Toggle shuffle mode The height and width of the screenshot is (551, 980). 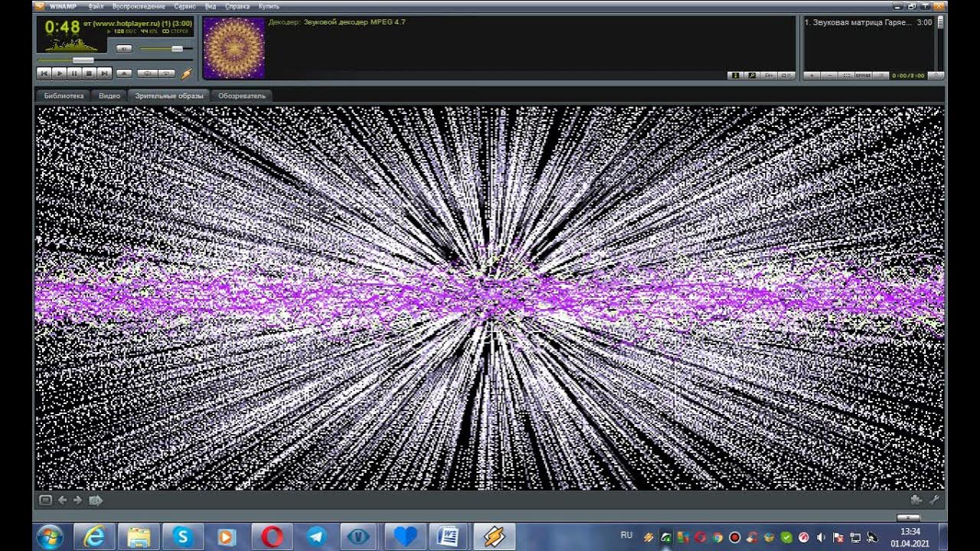[x=148, y=73]
